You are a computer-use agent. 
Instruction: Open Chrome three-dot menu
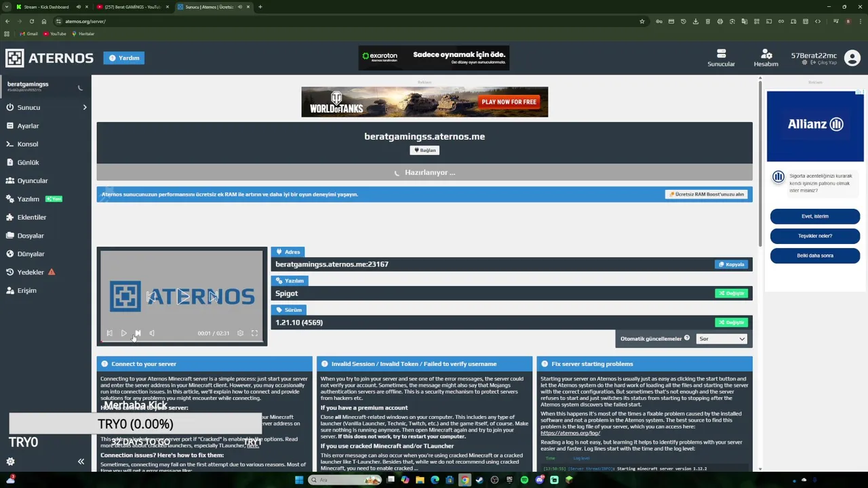(x=860, y=21)
